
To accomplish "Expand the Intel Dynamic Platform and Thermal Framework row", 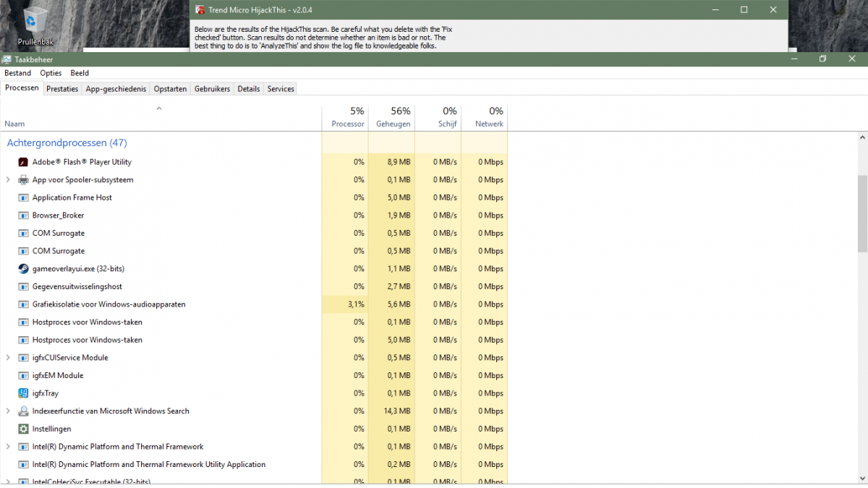I will [x=8, y=447].
